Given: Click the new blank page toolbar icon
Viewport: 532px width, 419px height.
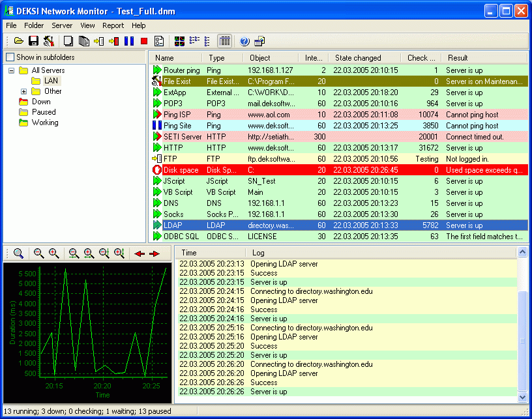Looking at the screenshot, I should tap(68, 41).
